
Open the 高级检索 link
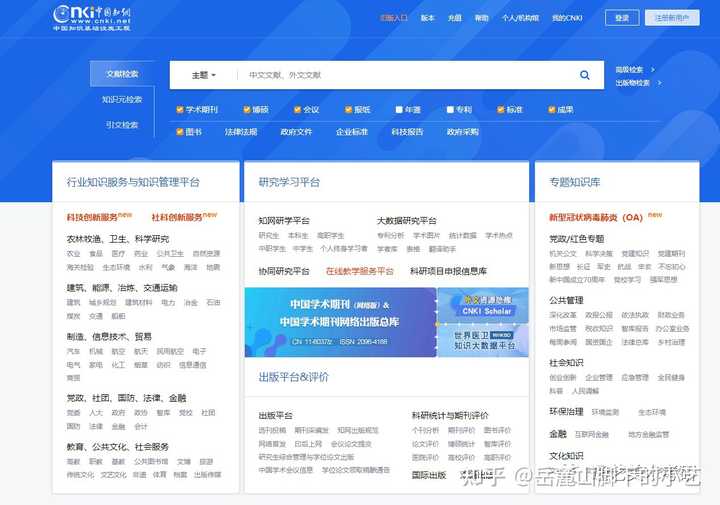point(629,70)
